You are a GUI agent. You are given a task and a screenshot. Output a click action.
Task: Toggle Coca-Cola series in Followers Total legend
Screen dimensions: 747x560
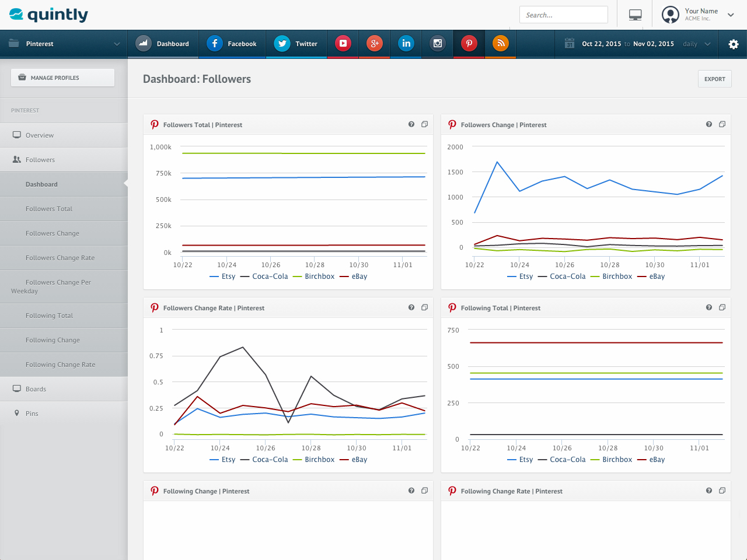(x=264, y=276)
